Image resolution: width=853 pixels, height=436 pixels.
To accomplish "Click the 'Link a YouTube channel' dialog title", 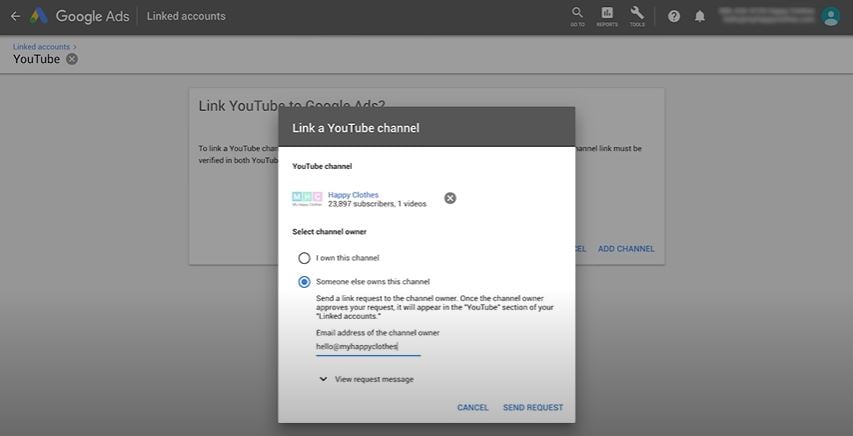I will 356,128.
